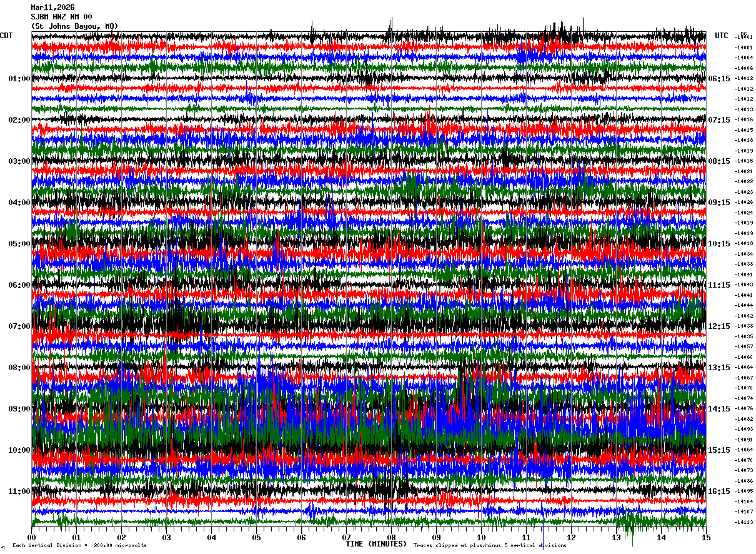Click the date text Mar11,2026
The image size is (756, 554).
(52, 8)
